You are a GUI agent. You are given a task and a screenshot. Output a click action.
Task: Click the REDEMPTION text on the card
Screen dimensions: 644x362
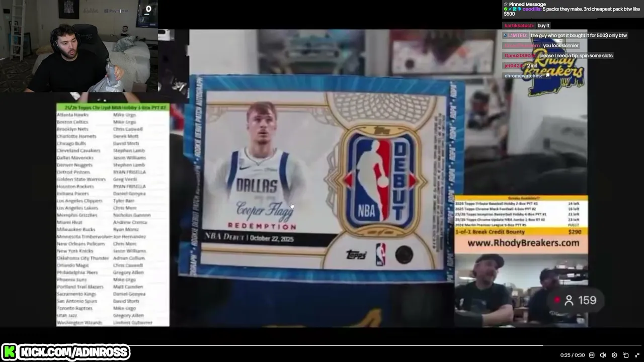[x=262, y=226]
